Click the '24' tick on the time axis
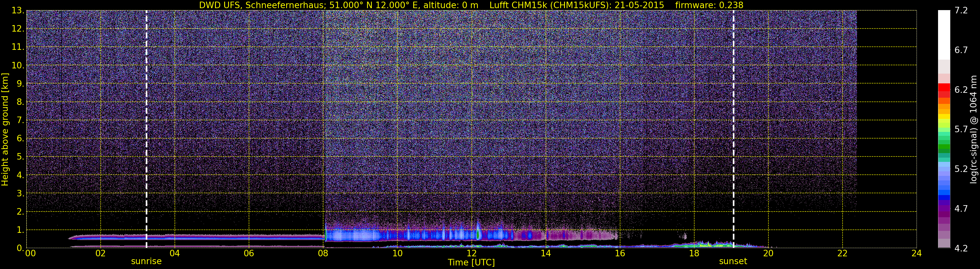Image resolution: width=980 pixels, height=269 pixels. click(x=917, y=253)
